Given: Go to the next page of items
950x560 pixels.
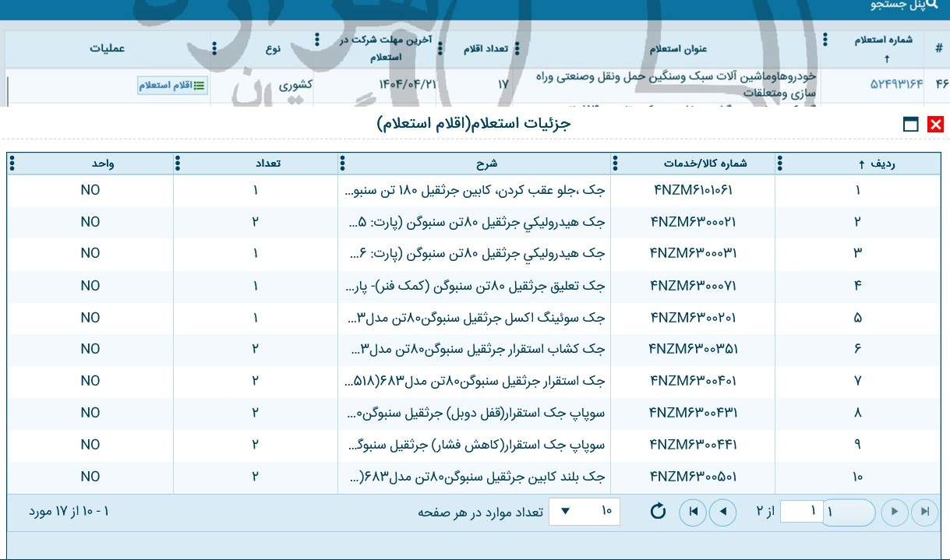Looking at the screenshot, I should click(x=894, y=511).
